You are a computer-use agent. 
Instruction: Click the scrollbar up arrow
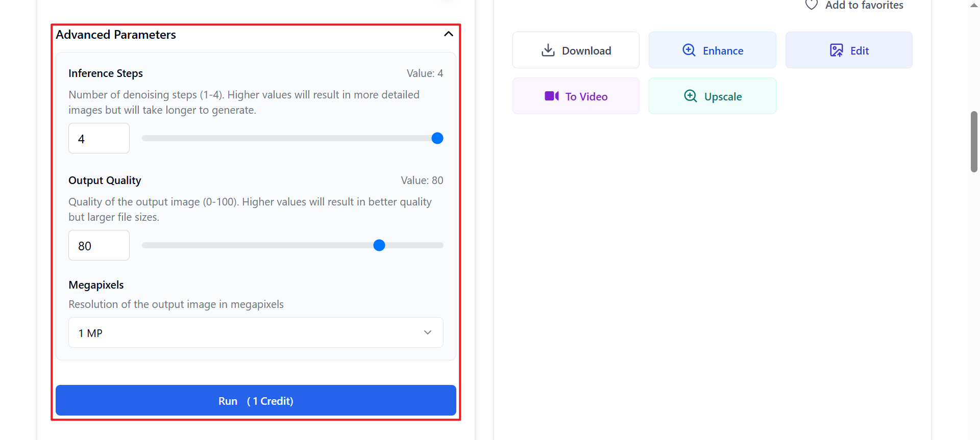click(974, 5)
